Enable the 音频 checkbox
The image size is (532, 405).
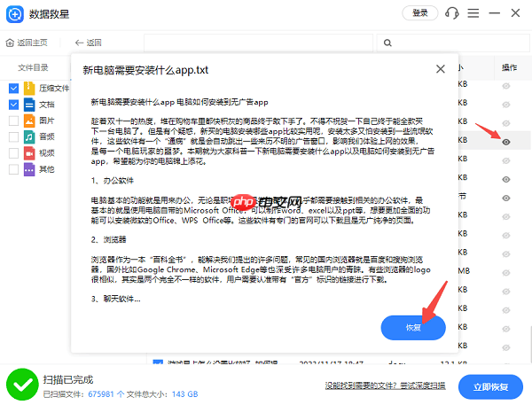13,137
